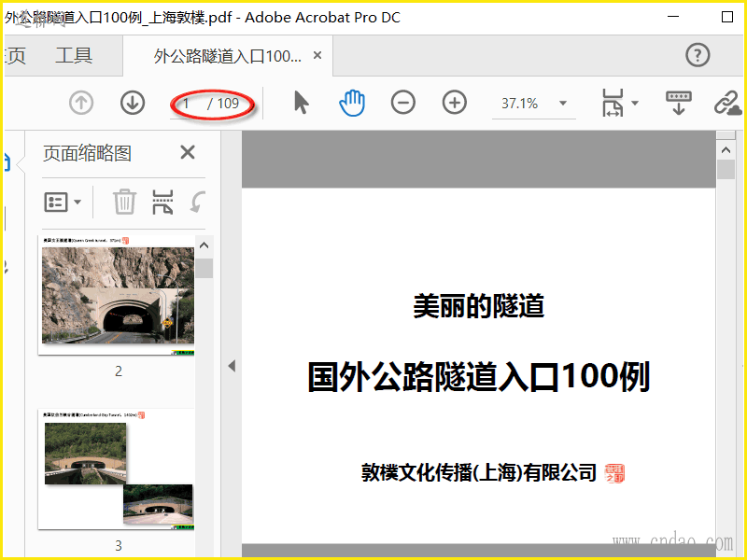Viewport: 747px width, 560px height.
Task: Click the fit-width page display icon
Action: [x=613, y=103]
